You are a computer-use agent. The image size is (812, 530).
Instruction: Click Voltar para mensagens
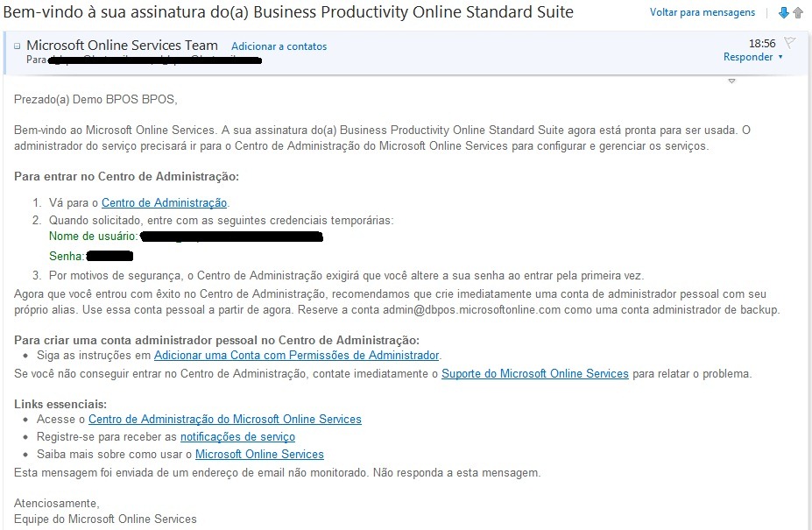702,13
